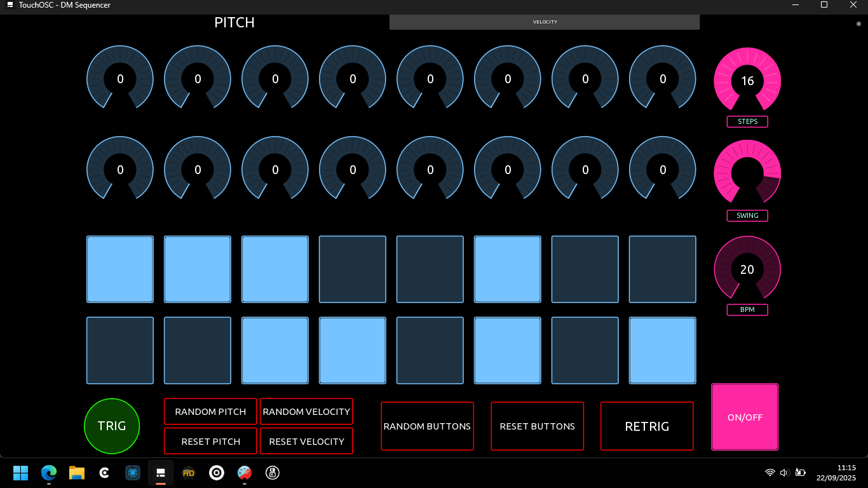Click the RETRIG button

(x=647, y=426)
